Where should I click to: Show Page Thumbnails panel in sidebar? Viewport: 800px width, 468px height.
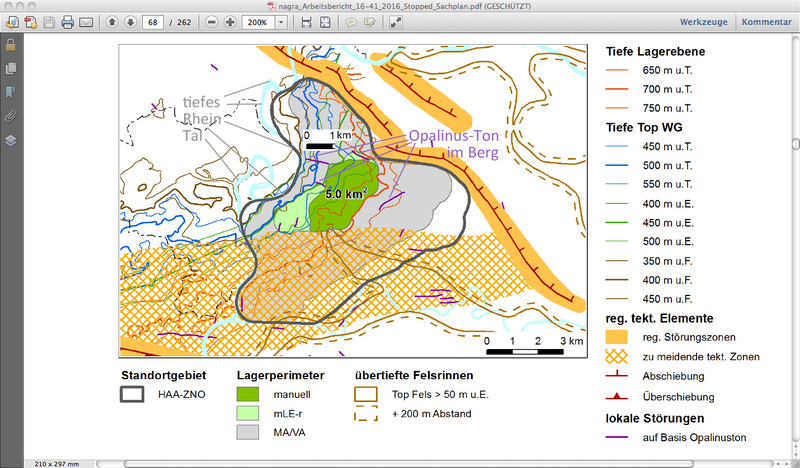(10, 68)
